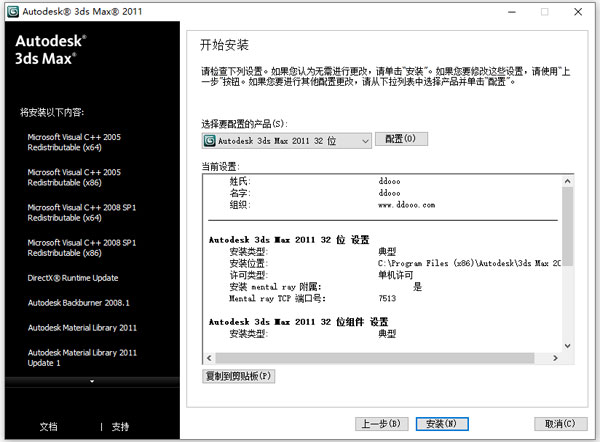Click the 取消(C) cancel button

pyautogui.click(x=561, y=424)
